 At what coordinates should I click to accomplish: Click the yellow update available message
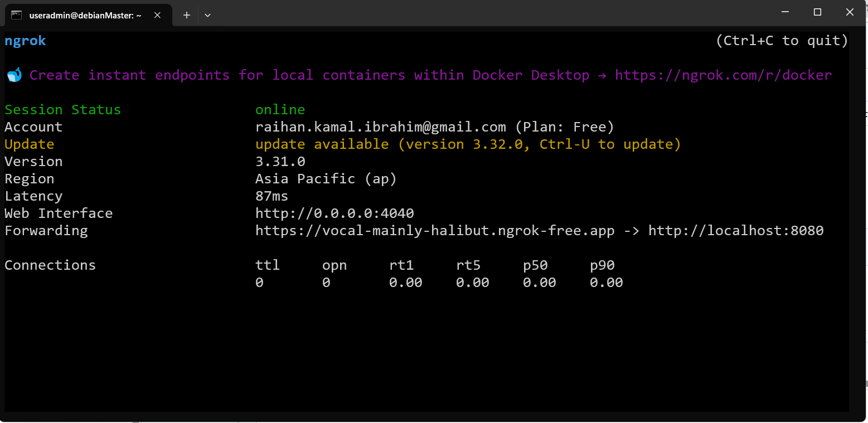tap(468, 144)
